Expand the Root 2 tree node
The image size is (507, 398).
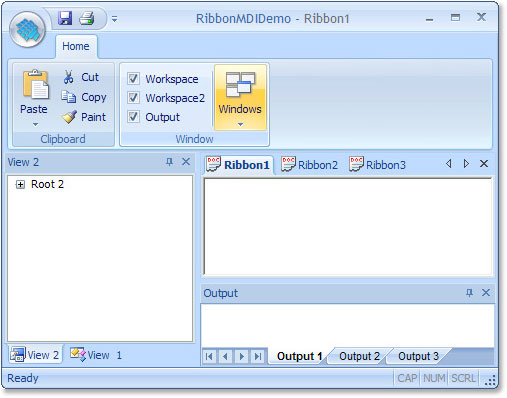pos(20,184)
